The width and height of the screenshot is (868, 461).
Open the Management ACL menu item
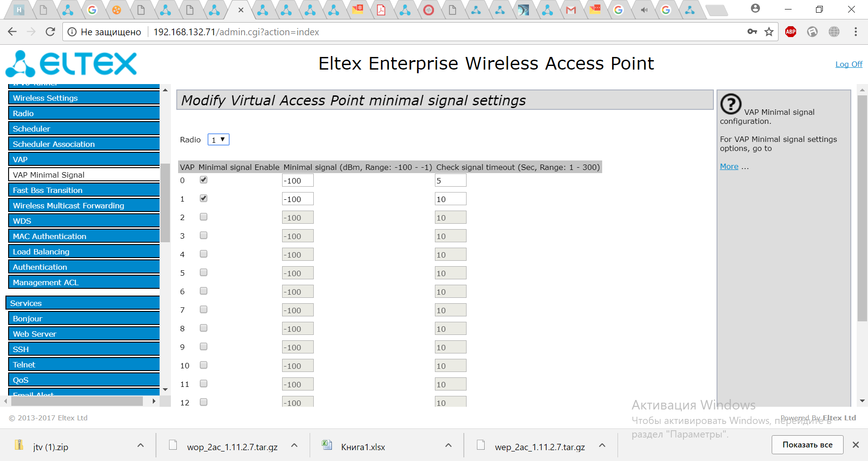84,282
